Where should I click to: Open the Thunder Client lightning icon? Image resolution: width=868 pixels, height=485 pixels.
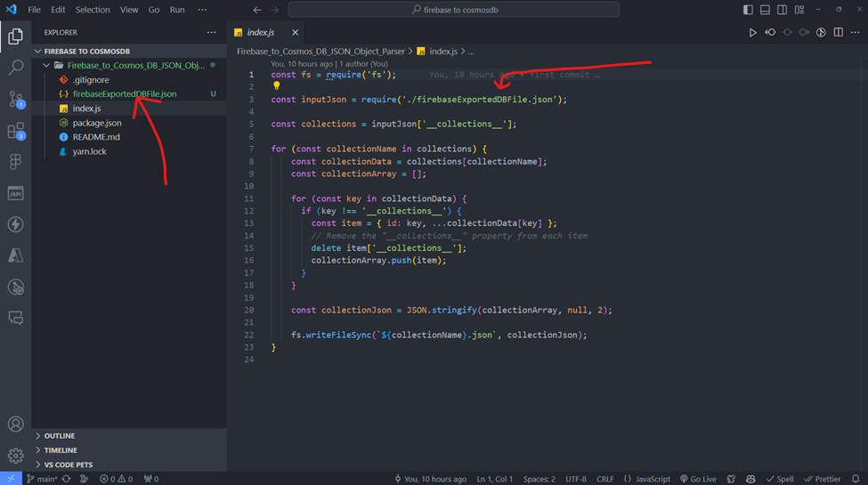point(15,224)
